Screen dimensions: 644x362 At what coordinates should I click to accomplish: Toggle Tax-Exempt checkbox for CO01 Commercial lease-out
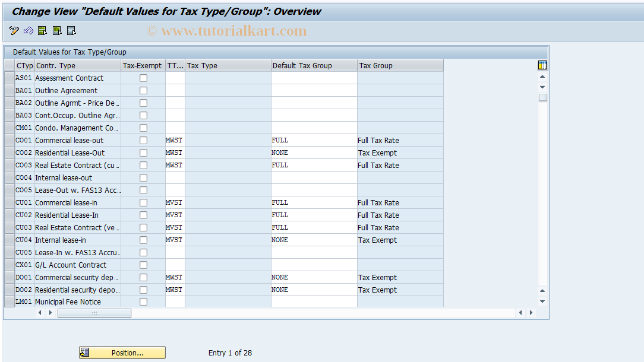pyautogui.click(x=143, y=141)
